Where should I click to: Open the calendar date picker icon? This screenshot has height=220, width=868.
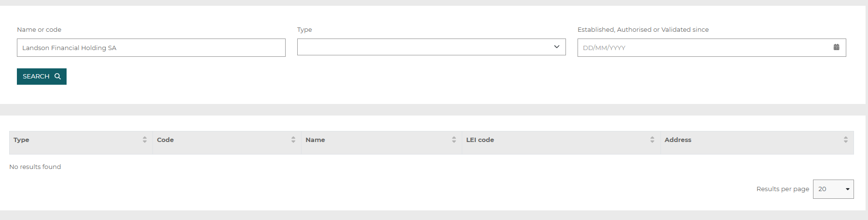point(836,47)
